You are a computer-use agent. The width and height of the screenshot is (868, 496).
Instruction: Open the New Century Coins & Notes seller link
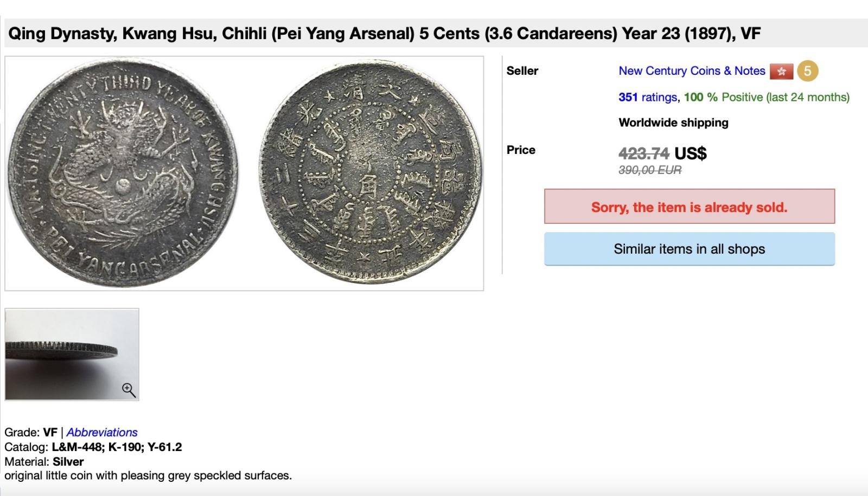[692, 71]
